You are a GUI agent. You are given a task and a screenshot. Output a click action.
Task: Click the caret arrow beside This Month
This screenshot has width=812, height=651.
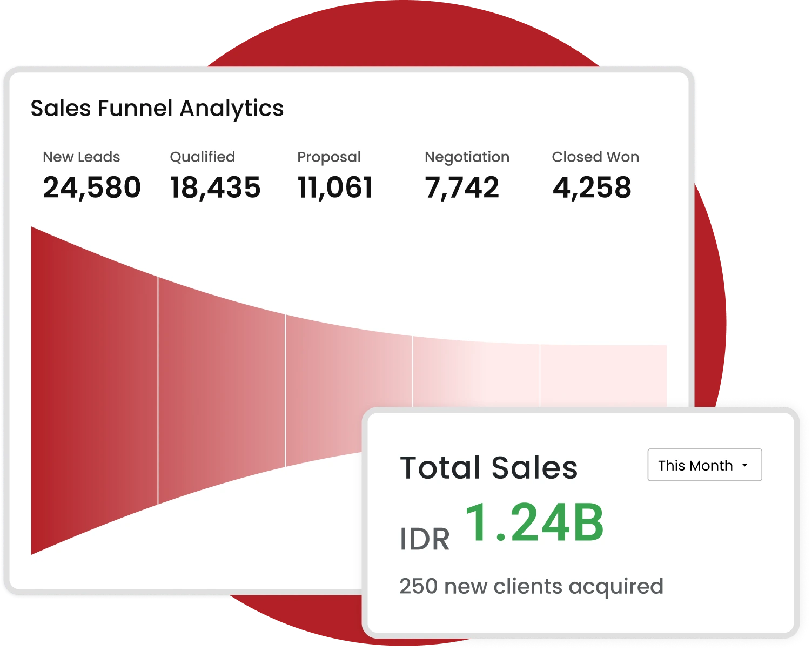coord(745,465)
